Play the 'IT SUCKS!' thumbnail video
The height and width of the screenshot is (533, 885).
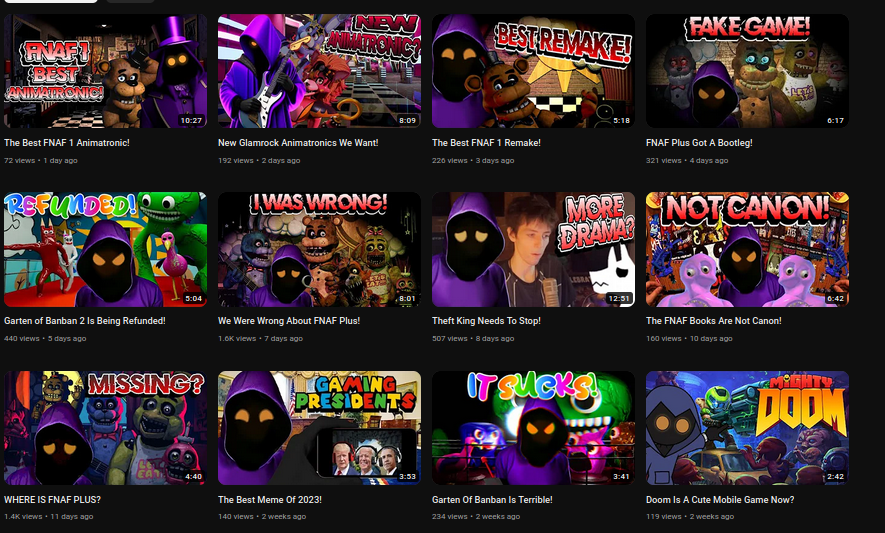click(533, 428)
